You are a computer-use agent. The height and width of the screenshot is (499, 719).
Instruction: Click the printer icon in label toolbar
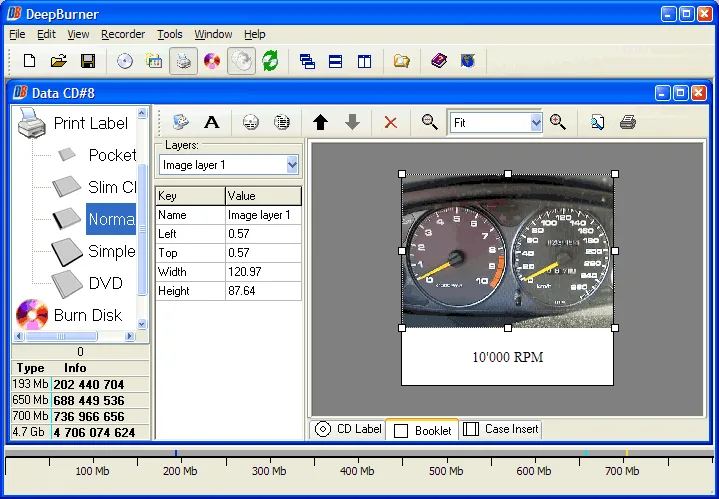click(x=628, y=122)
